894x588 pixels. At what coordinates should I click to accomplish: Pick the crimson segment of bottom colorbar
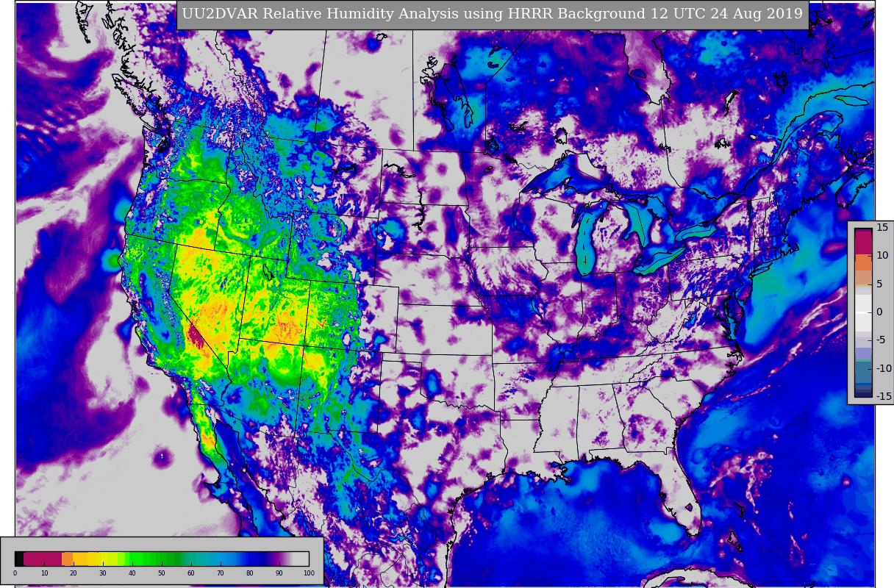[x=43, y=559]
